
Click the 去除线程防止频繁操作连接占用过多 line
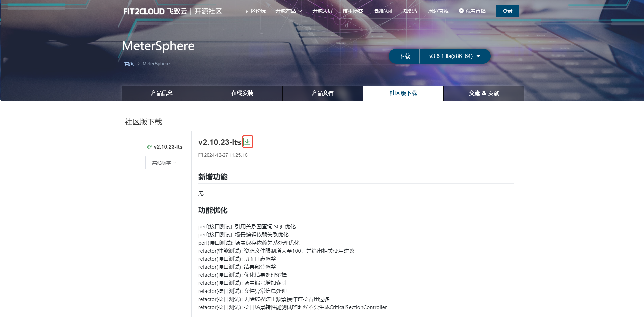[264, 299]
